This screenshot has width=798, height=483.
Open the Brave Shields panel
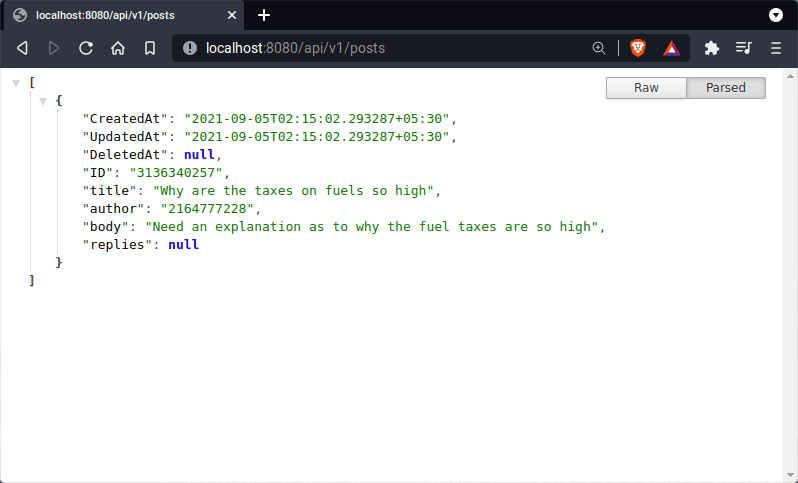coord(638,48)
